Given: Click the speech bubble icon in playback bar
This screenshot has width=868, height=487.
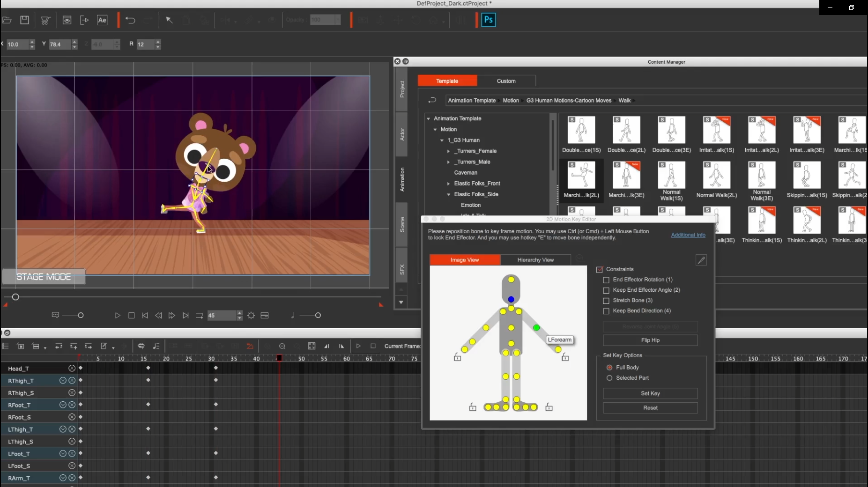Looking at the screenshot, I should click(55, 315).
